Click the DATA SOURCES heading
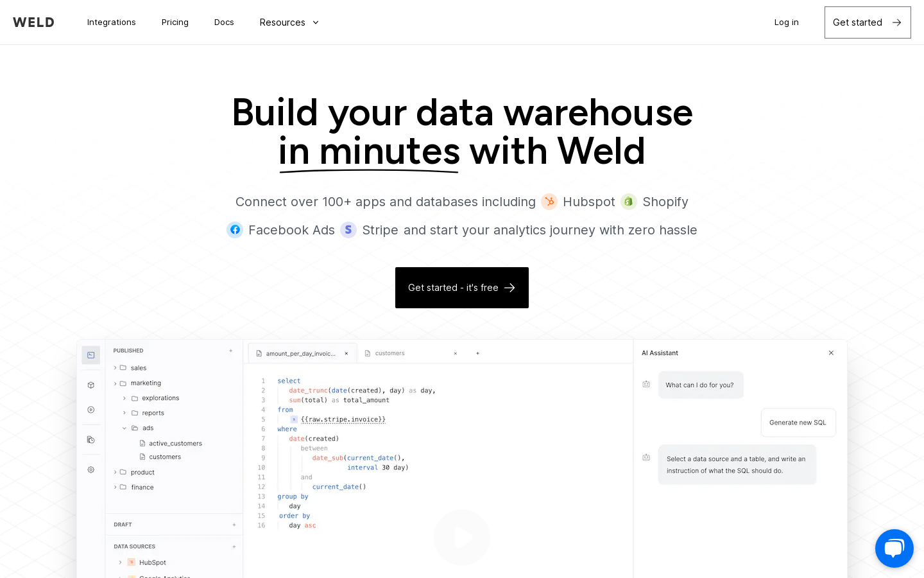924x578 pixels. point(135,547)
